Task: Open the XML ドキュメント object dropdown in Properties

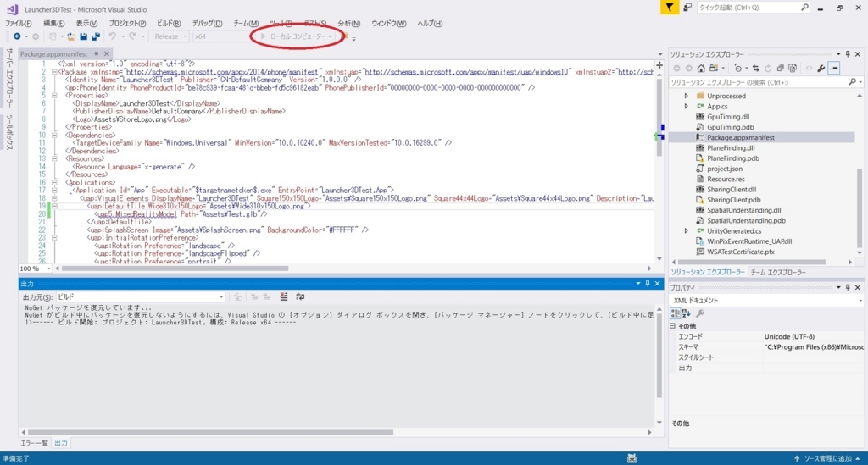Action: (x=766, y=300)
